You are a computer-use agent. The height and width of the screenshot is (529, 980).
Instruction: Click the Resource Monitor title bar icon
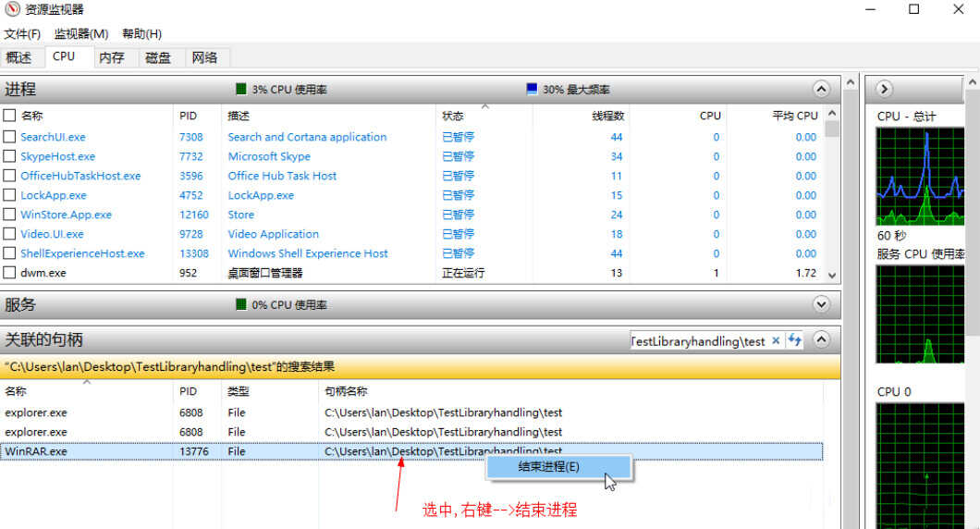(12, 10)
